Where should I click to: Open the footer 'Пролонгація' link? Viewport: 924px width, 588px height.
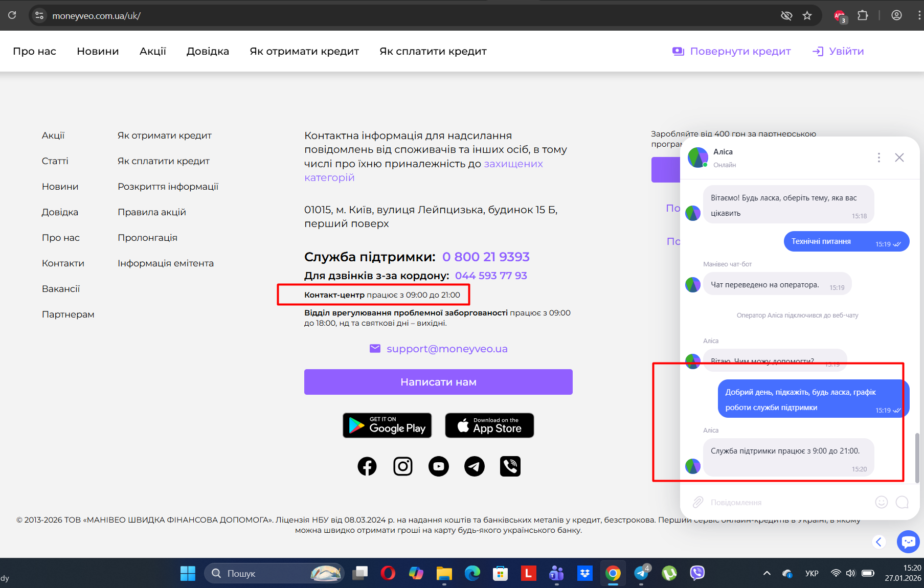(147, 238)
